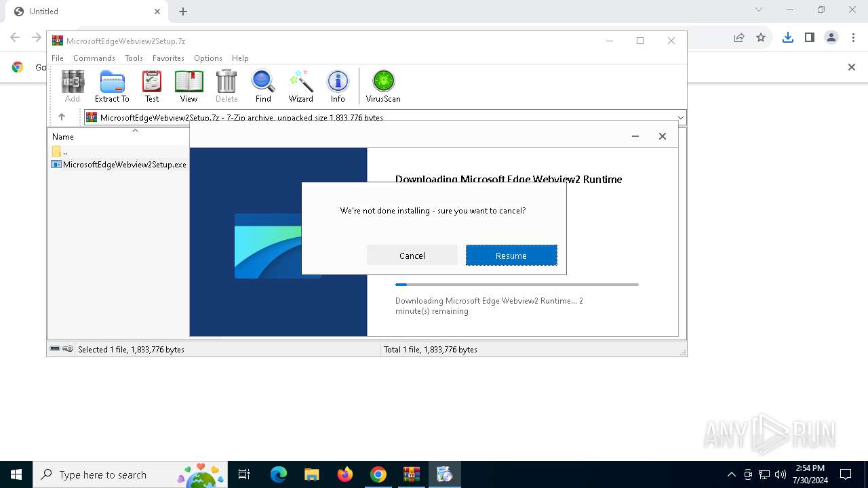Open File Explorer from taskbar
Image resolution: width=868 pixels, height=488 pixels.
click(x=311, y=474)
